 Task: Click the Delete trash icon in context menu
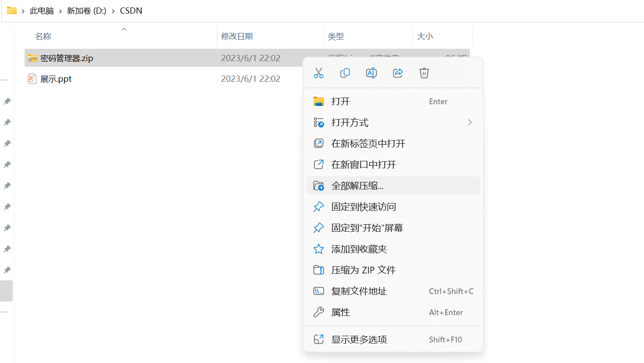tap(424, 73)
